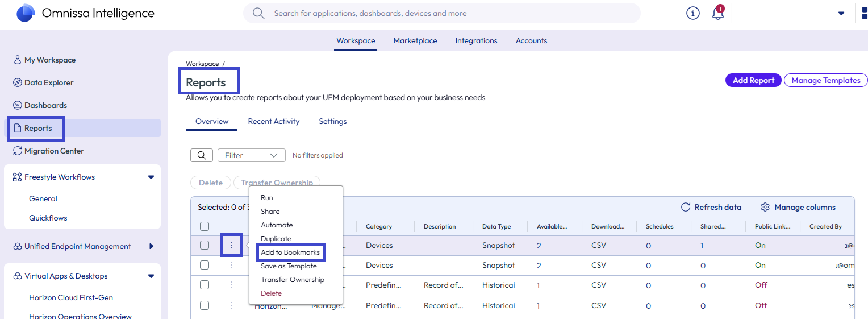868x319 pixels.
Task: Click the Dashboards gauge icon
Action: [x=18, y=105]
